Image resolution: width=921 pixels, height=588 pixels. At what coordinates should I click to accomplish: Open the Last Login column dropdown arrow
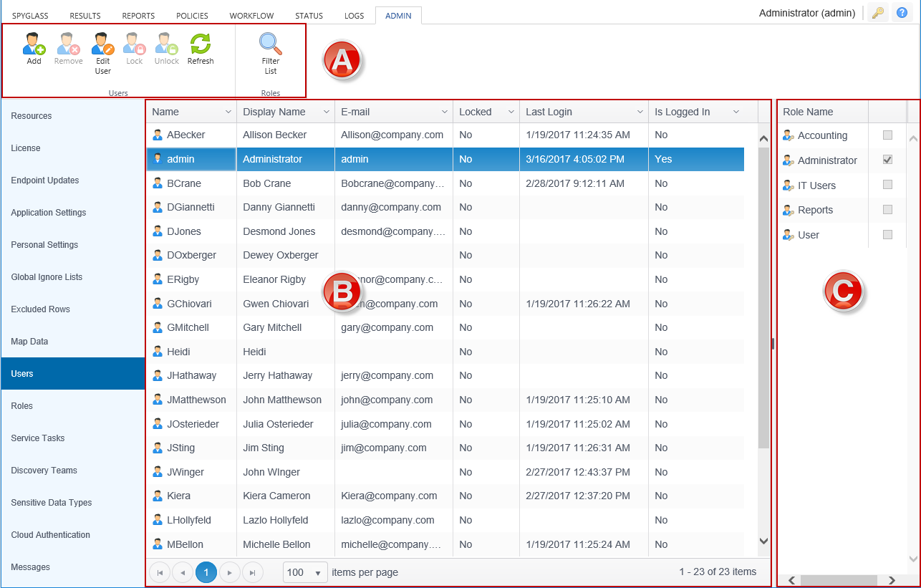(x=640, y=112)
